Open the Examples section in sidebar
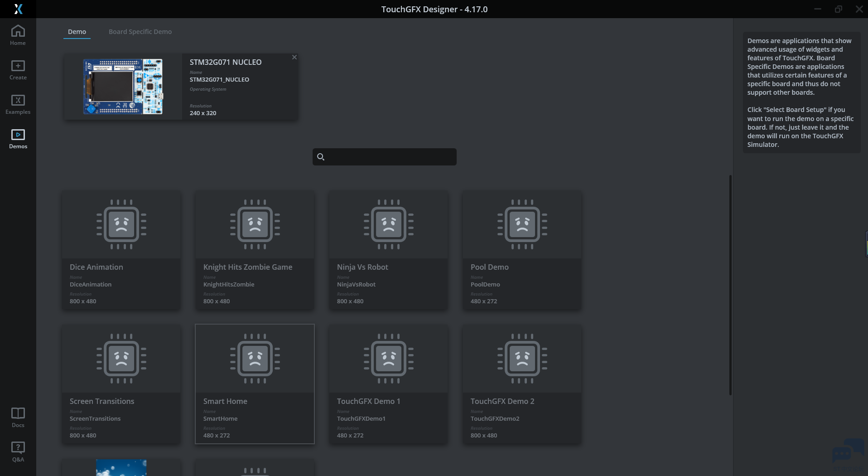Screen dimensions: 868x476 [x=18, y=104]
